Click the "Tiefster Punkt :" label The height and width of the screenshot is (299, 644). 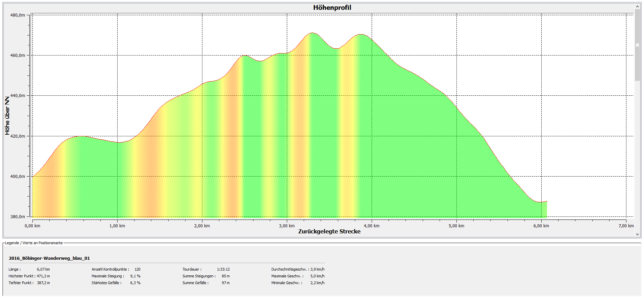click(21, 283)
